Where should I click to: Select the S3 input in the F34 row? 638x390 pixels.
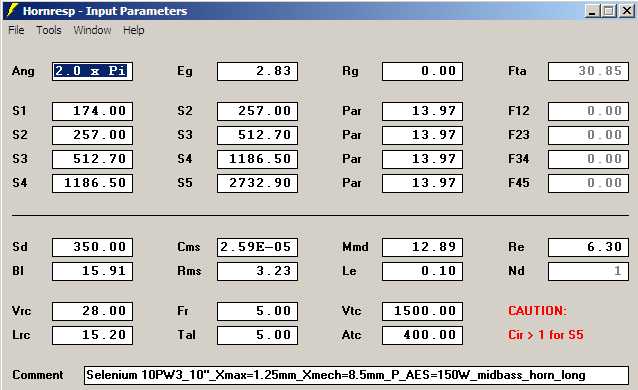click(92, 159)
